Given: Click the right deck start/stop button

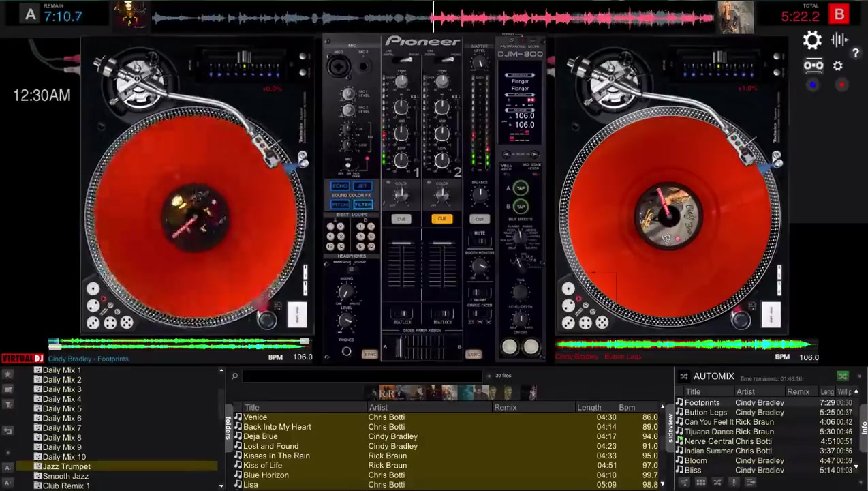Looking at the screenshot, I should 771,315.
